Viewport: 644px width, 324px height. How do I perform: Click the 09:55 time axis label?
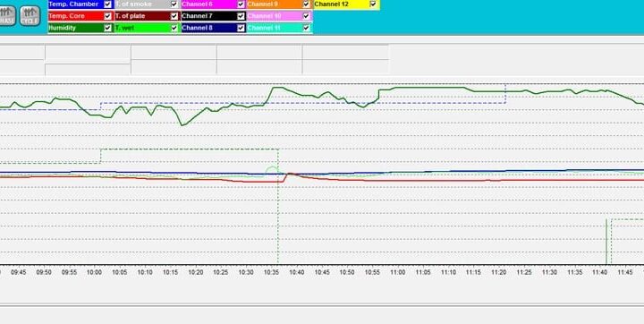69,272
